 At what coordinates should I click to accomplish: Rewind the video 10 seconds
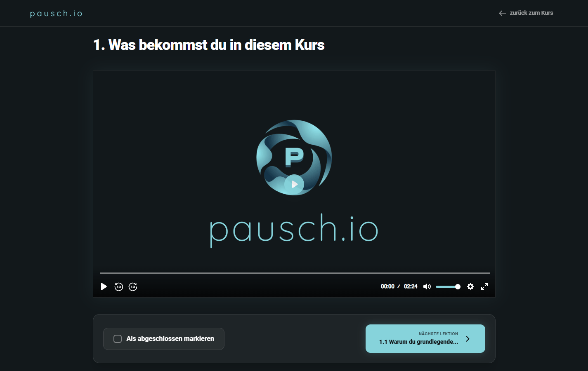point(119,286)
